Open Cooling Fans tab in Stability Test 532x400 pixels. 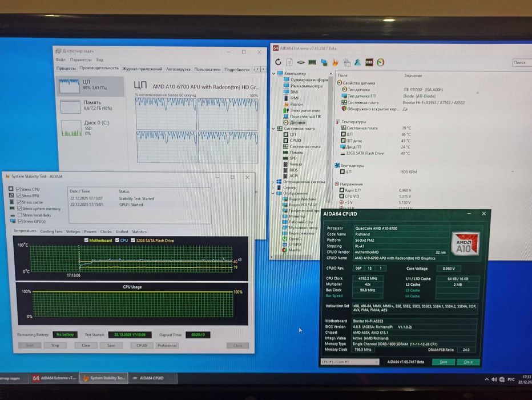coord(51,231)
